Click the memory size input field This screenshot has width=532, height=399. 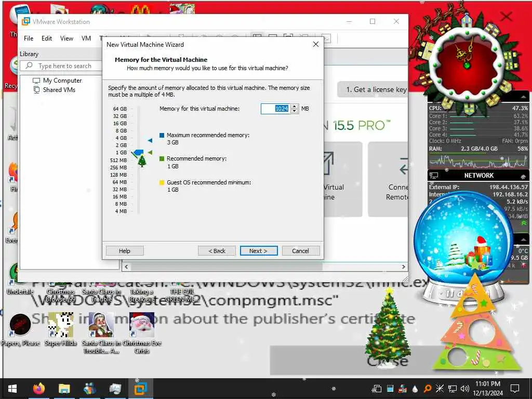[x=276, y=109]
